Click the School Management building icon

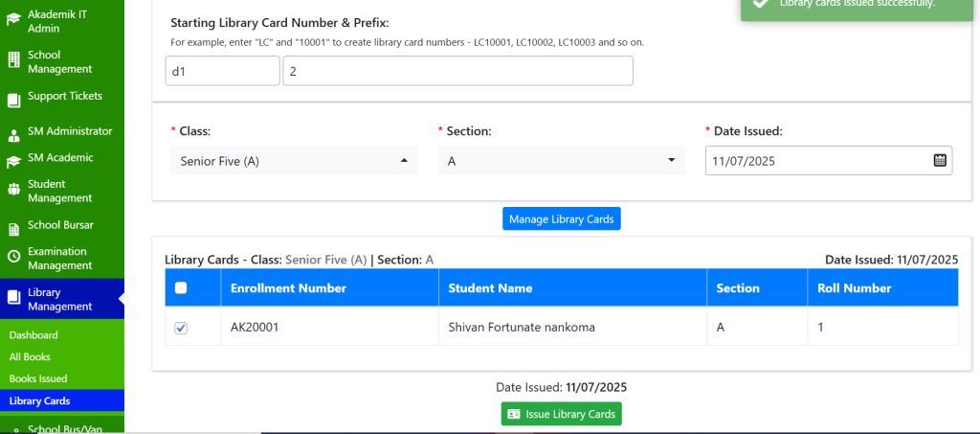(13, 62)
